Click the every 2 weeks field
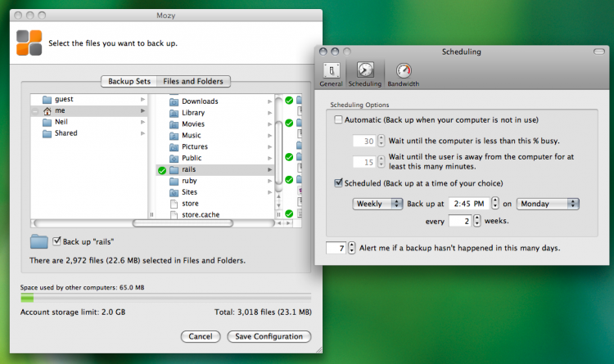Image resolution: width=614 pixels, height=364 pixels. (x=460, y=221)
